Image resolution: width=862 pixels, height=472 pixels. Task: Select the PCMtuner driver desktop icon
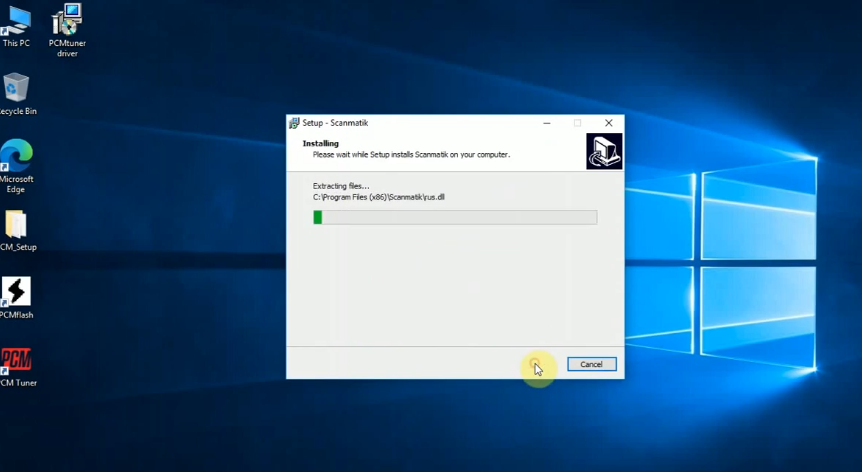pos(67,30)
